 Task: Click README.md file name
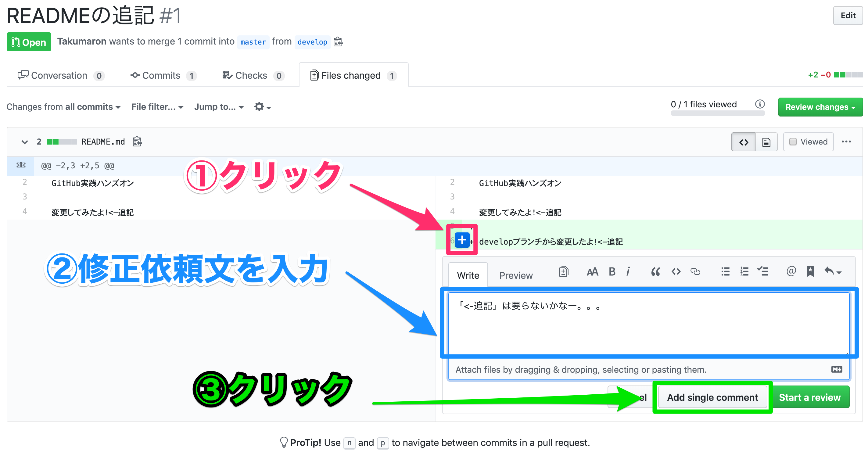click(103, 142)
